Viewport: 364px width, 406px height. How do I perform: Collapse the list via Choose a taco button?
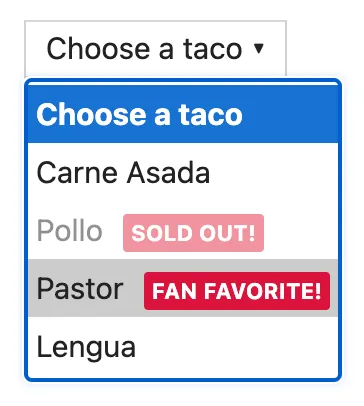(155, 49)
